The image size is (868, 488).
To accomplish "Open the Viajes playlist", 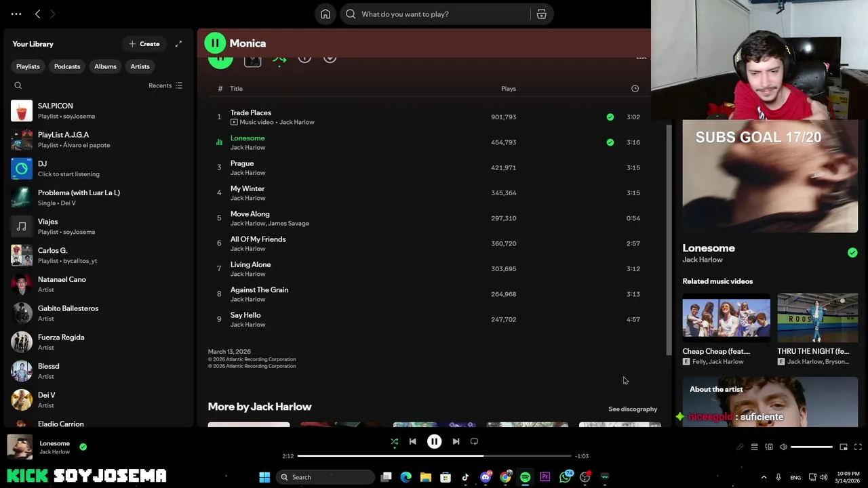I will point(98,226).
